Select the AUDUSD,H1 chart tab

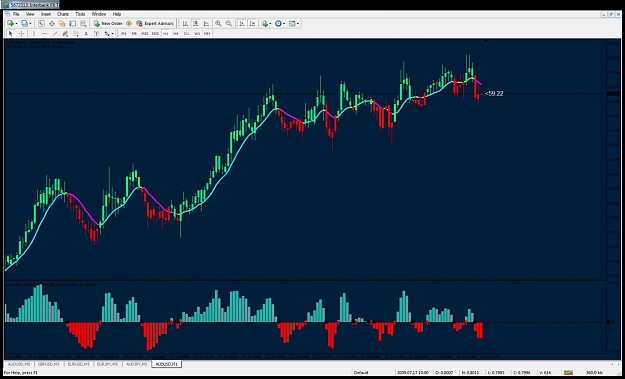tap(167, 364)
